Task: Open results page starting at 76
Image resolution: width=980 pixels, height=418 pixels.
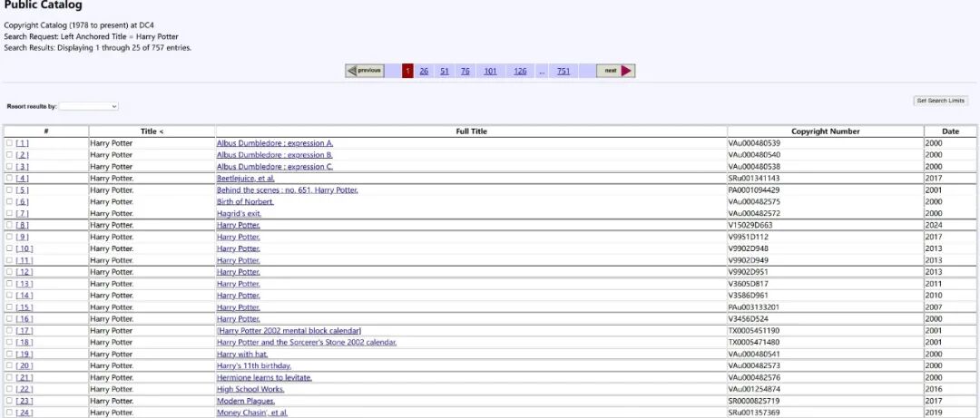Action: click(465, 72)
